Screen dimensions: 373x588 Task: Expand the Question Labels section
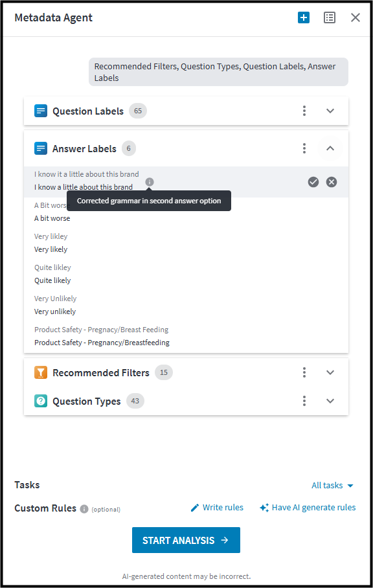330,111
